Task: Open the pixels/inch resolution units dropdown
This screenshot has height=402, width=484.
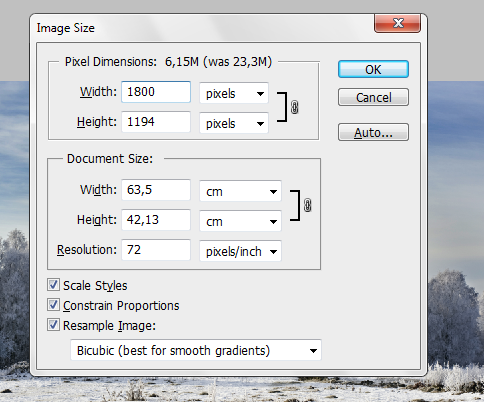Action: point(241,251)
